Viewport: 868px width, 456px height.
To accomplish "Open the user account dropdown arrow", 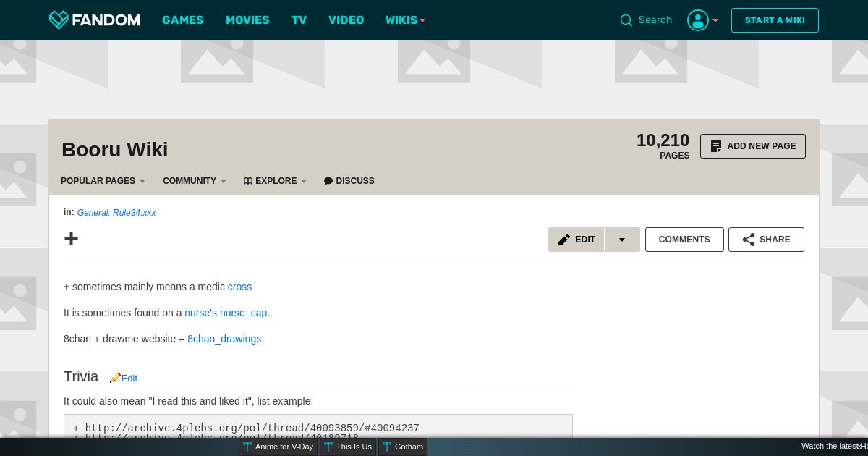I will (715, 20).
